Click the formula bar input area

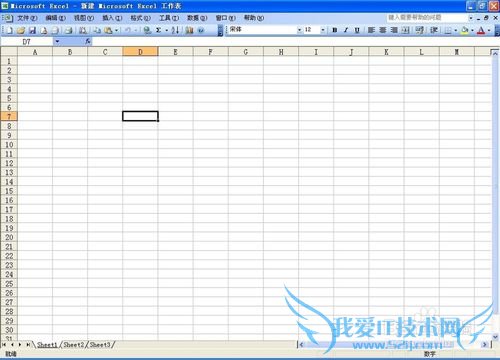(295, 41)
